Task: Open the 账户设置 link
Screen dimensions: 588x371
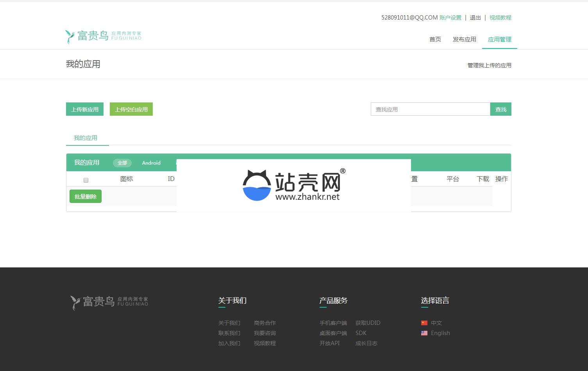Action: click(450, 18)
